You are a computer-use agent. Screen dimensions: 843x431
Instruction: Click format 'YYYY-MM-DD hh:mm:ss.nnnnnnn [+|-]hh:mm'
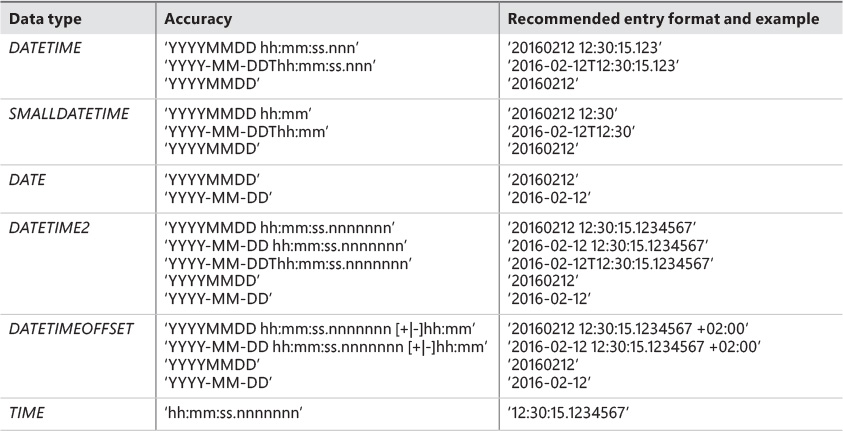click(325, 347)
